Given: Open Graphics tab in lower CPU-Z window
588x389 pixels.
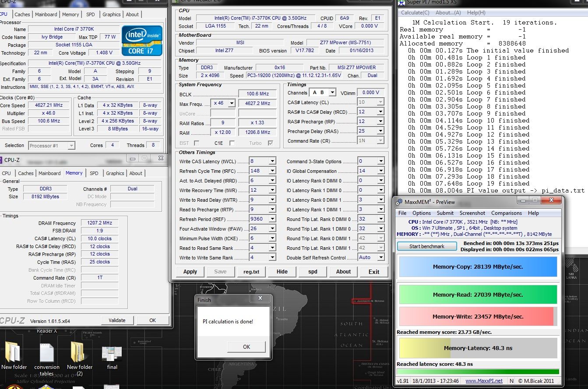Looking at the screenshot, I should pos(115,173).
